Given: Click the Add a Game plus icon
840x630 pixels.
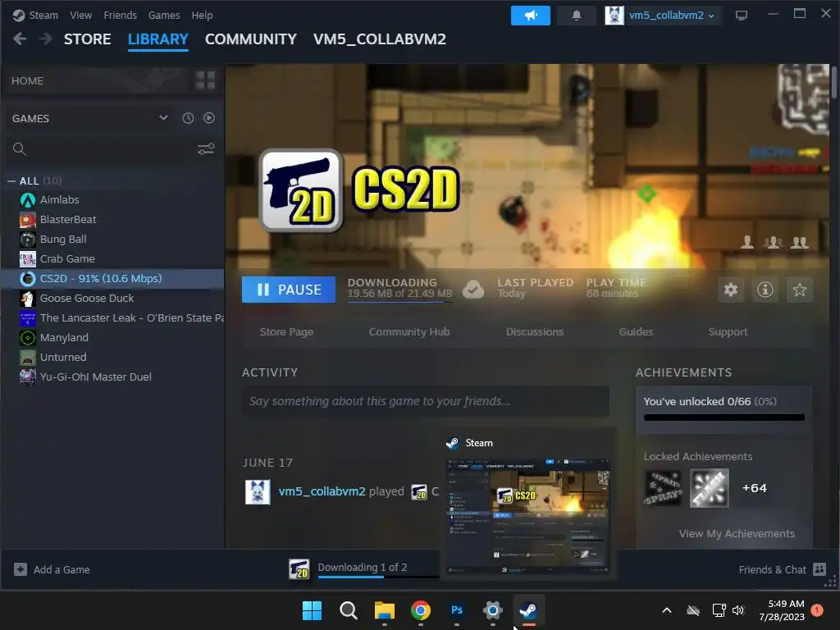Looking at the screenshot, I should 21,569.
